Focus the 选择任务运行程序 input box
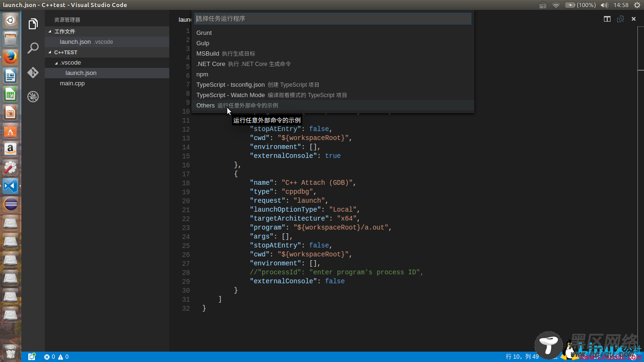 [333, 18]
